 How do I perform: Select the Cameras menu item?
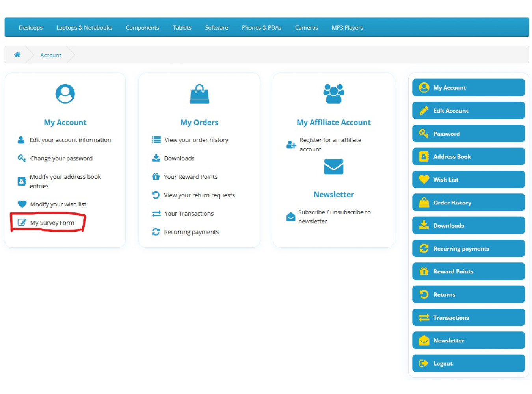tap(306, 28)
